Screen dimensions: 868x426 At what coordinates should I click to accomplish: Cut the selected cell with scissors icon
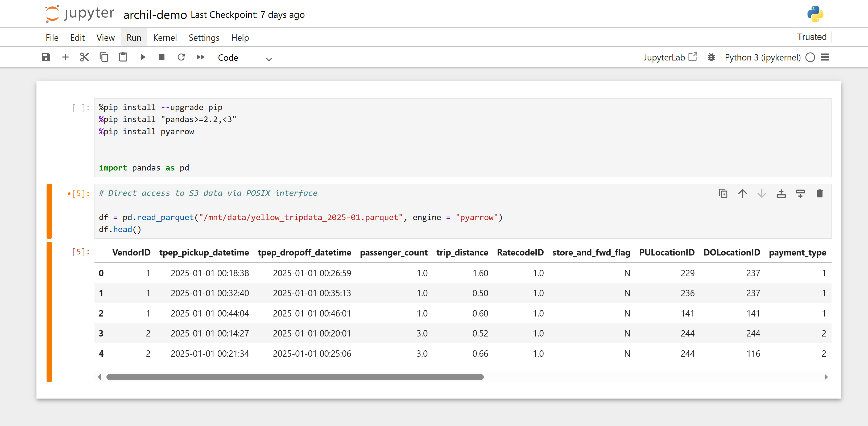click(85, 57)
